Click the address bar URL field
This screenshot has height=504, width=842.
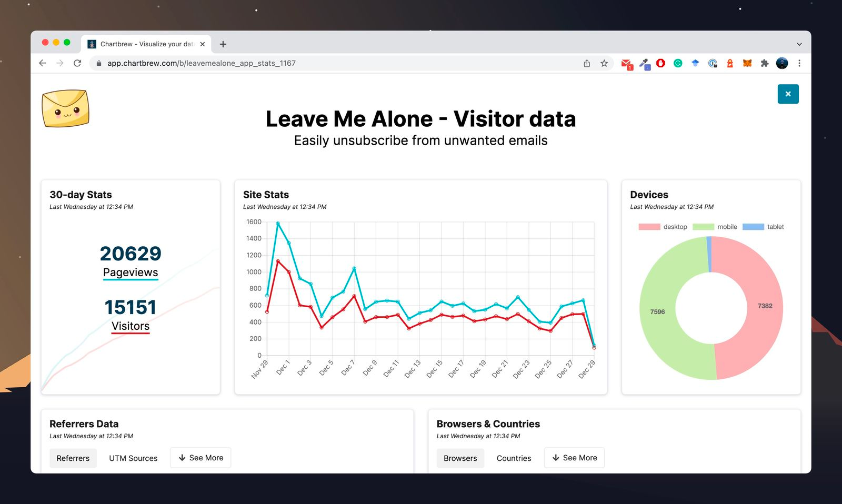[x=202, y=63]
